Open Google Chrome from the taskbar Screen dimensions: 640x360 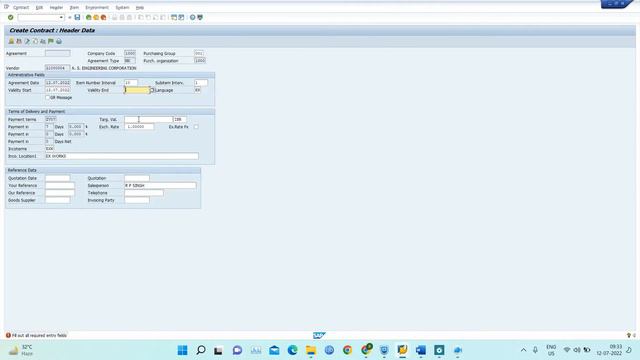tap(347, 350)
